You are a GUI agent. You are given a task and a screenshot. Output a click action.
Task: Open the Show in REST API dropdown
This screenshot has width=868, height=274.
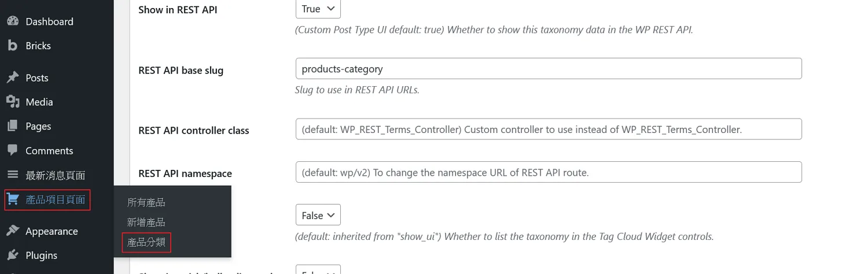pos(318,9)
